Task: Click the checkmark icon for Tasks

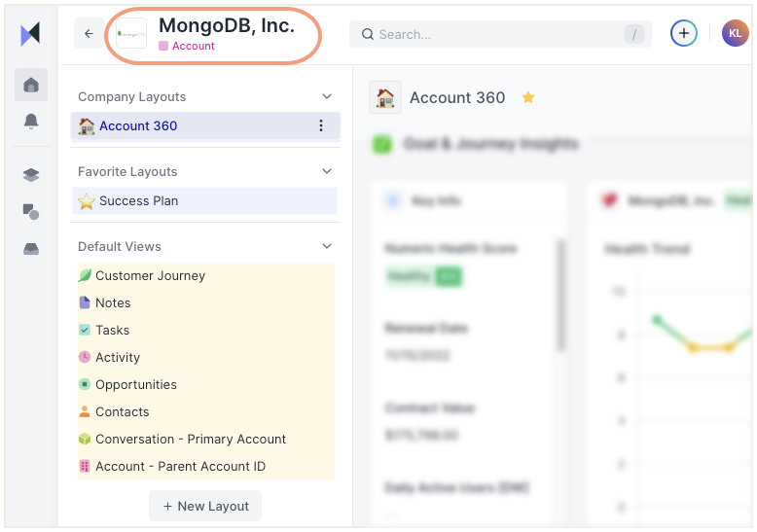Action: [x=85, y=330]
